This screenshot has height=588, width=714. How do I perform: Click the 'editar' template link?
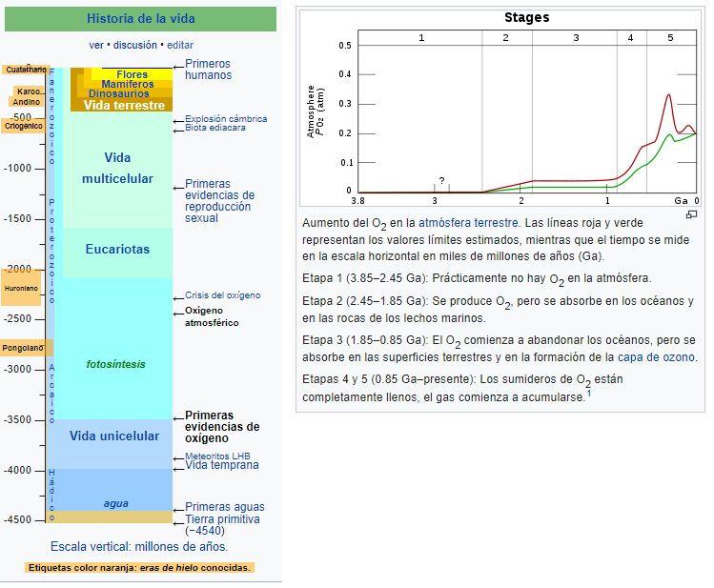[180, 45]
